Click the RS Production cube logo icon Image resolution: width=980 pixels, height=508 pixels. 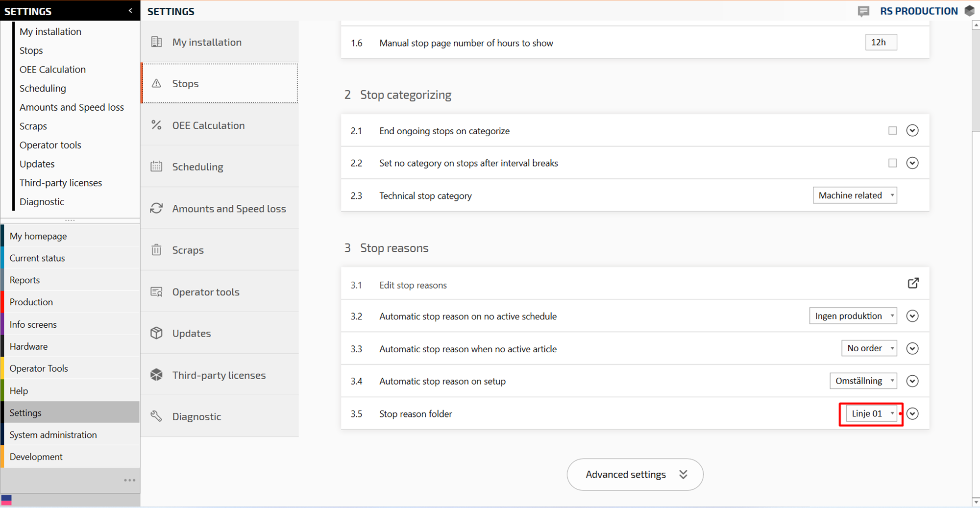970,11
